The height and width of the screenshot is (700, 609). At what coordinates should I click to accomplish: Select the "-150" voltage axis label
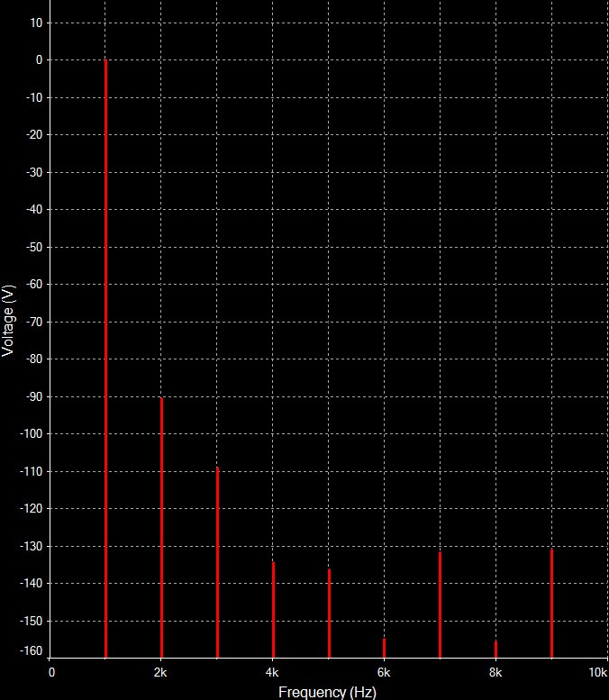32,621
